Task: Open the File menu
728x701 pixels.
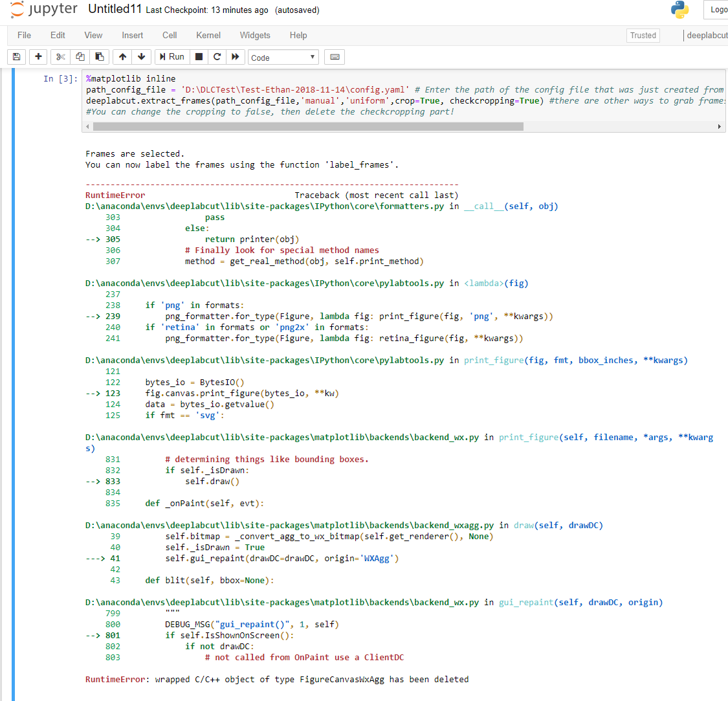Action: click(24, 36)
